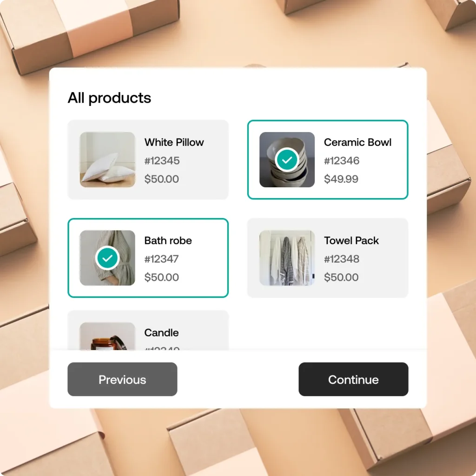The image size is (476, 476).
Task: Click the Continue button
Action: [353, 379]
